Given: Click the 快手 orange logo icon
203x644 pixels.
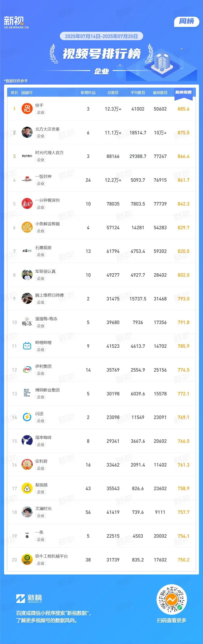Looking at the screenshot, I should tap(27, 109).
